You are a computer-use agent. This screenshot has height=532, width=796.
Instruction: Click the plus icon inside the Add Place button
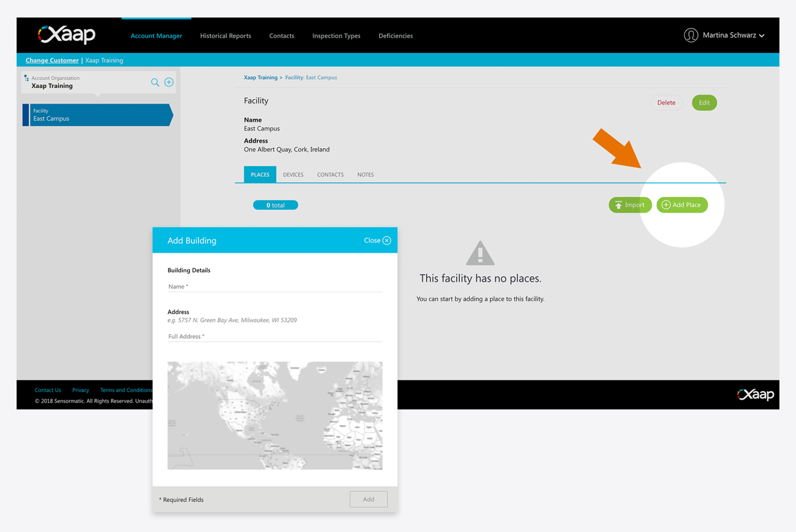[x=666, y=205]
